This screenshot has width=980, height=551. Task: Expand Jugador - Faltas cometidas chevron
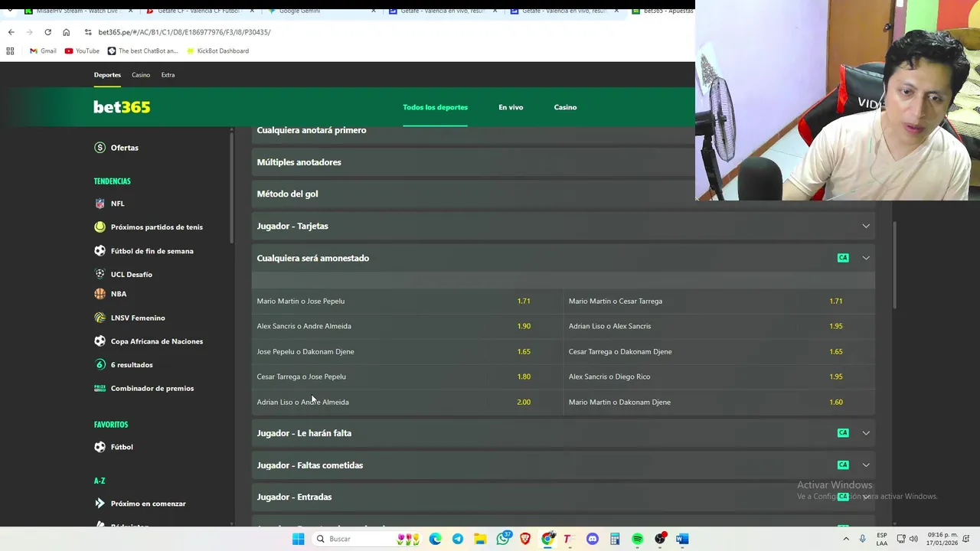tap(866, 465)
